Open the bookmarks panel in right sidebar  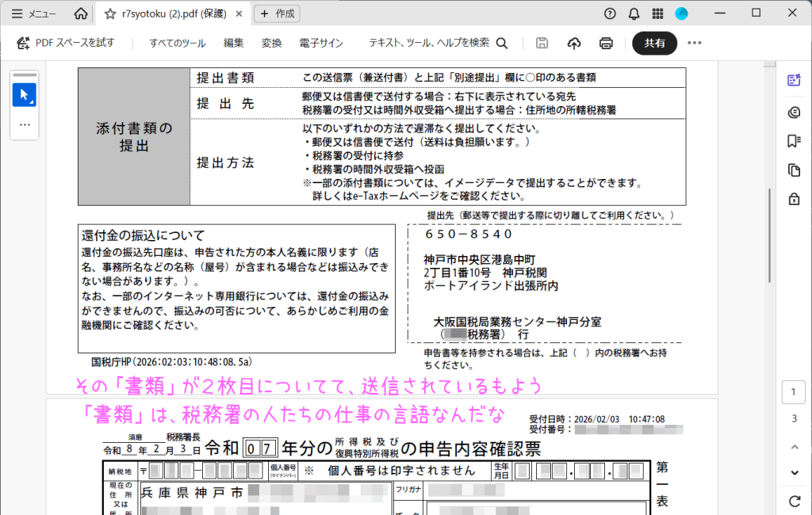tap(794, 141)
